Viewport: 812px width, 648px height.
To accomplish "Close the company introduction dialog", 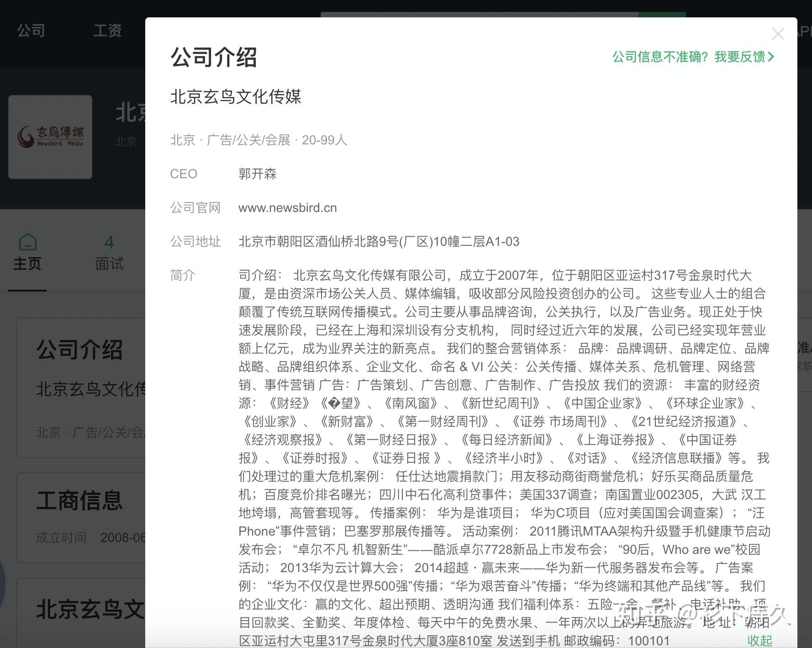I will click(x=778, y=34).
